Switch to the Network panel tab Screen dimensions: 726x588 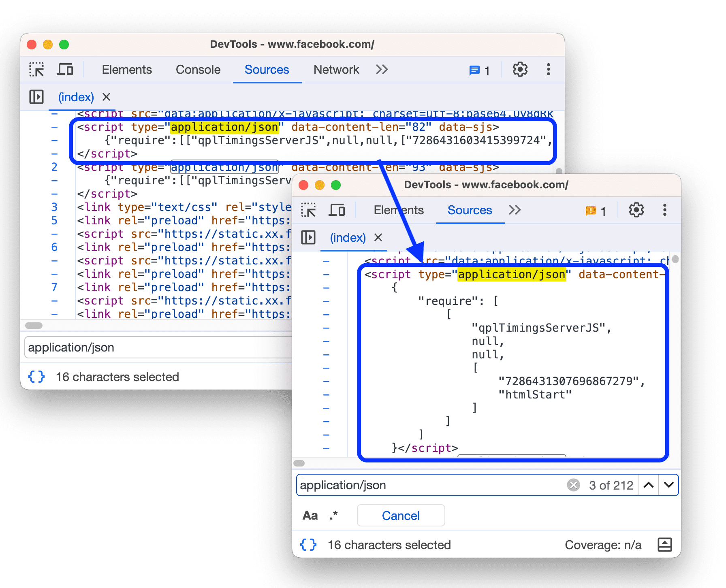[336, 69]
